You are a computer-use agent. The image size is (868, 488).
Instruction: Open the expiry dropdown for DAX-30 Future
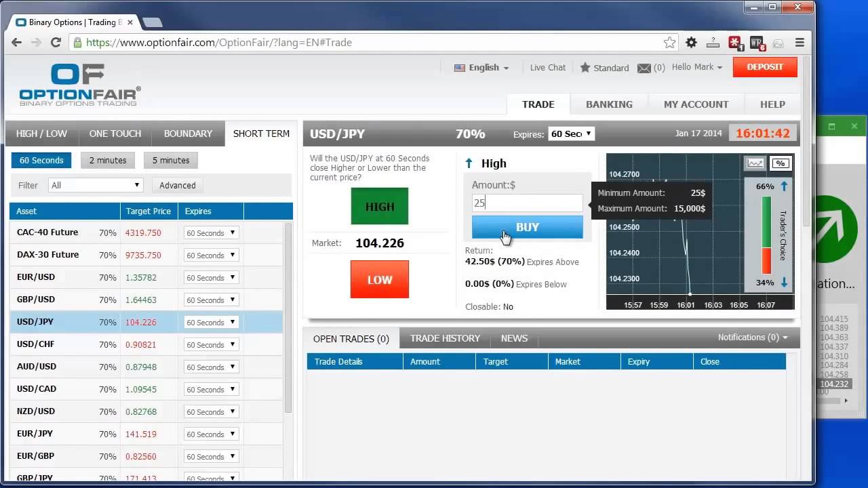point(211,255)
